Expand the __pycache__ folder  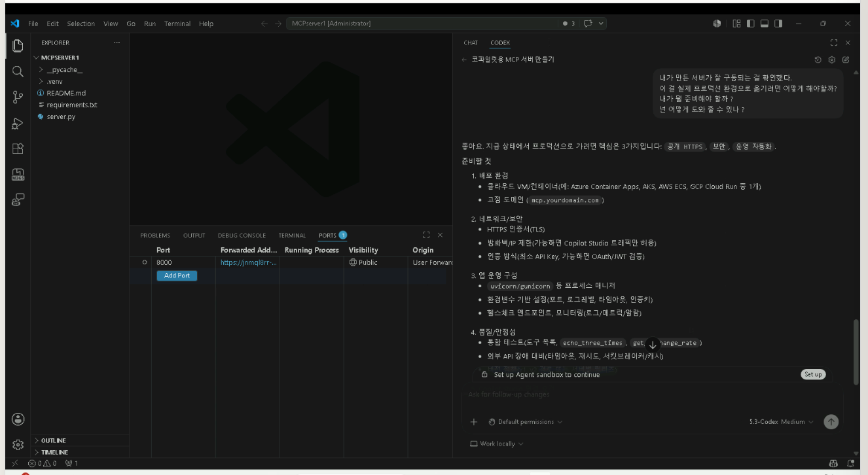(81, 69)
